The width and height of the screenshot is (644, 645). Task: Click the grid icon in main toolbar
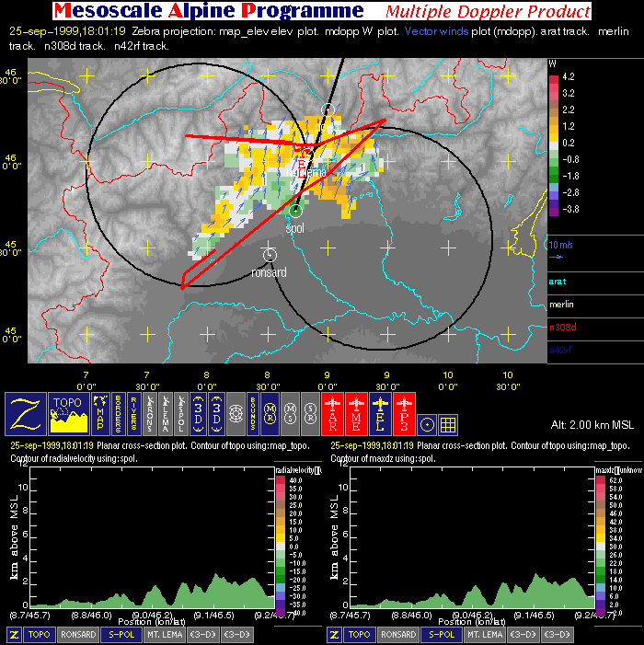pos(448,424)
